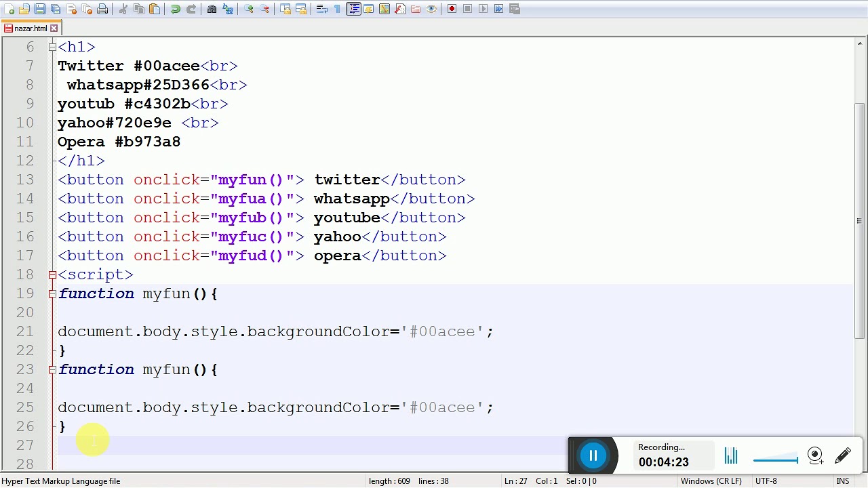The image size is (868, 488).
Task: Open the user-defined language icon
Action: point(369,9)
